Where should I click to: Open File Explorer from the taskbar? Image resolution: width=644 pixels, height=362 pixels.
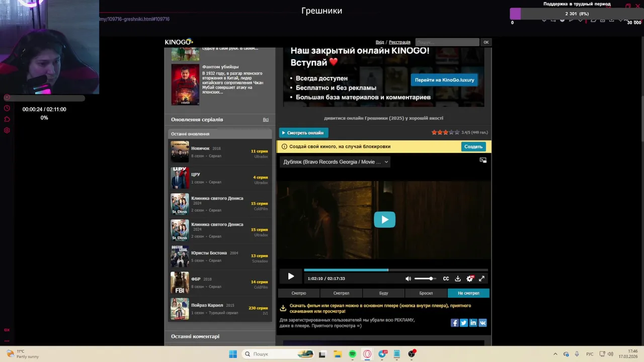[x=338, y=354]
